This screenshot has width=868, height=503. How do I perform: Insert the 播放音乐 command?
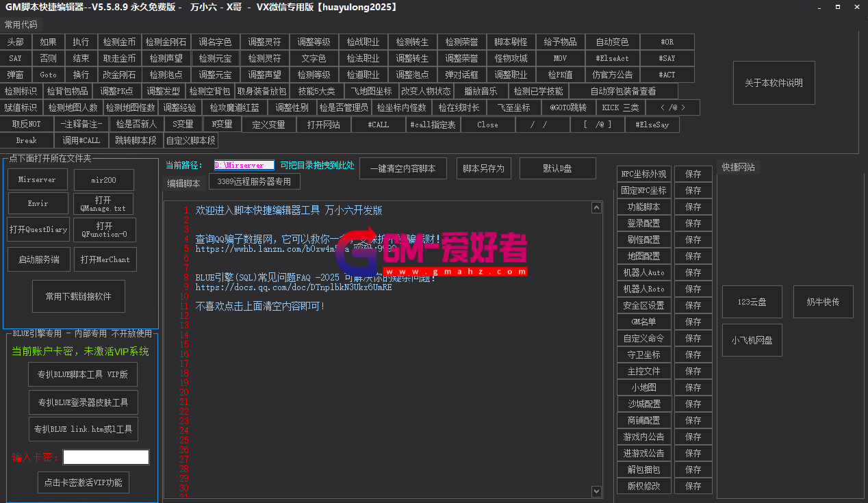tap(481, 91)
